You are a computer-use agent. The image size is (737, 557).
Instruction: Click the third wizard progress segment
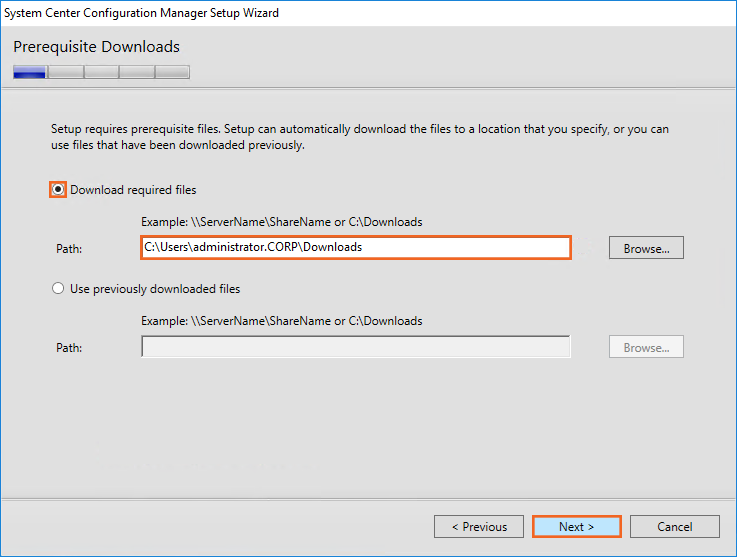[x=101, y=72]
